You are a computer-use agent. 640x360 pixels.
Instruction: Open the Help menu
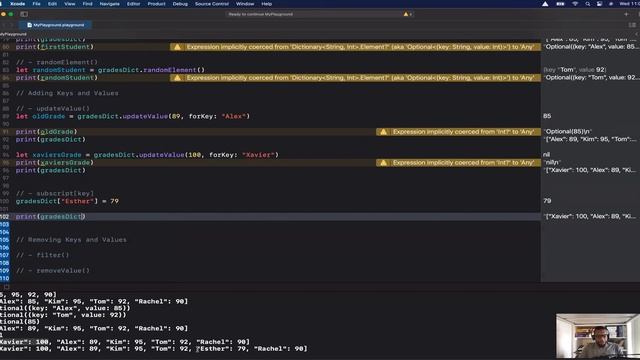click(x=267, y=4)
